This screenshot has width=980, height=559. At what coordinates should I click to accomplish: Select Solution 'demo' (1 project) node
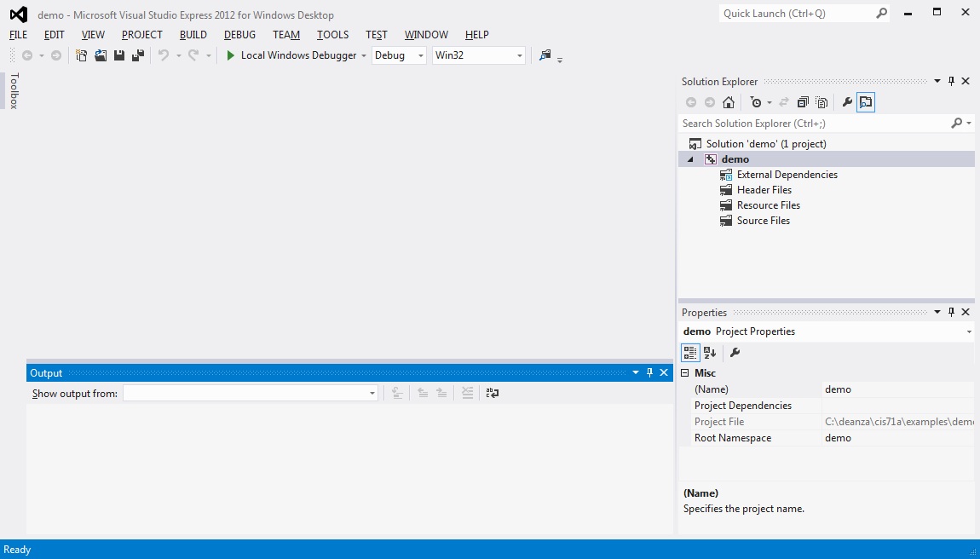tap(766, 144)
